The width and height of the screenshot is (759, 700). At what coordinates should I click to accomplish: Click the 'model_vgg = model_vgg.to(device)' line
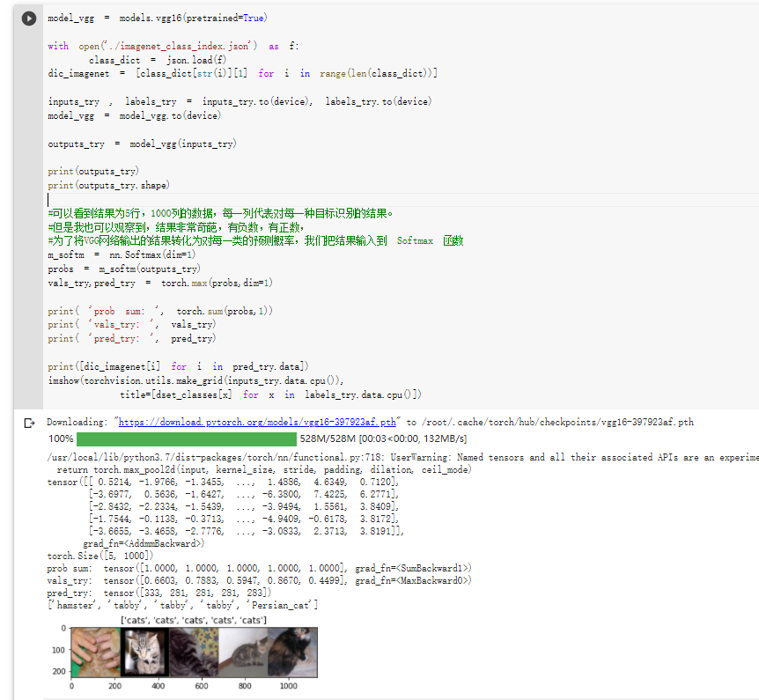tap(134, 115)
